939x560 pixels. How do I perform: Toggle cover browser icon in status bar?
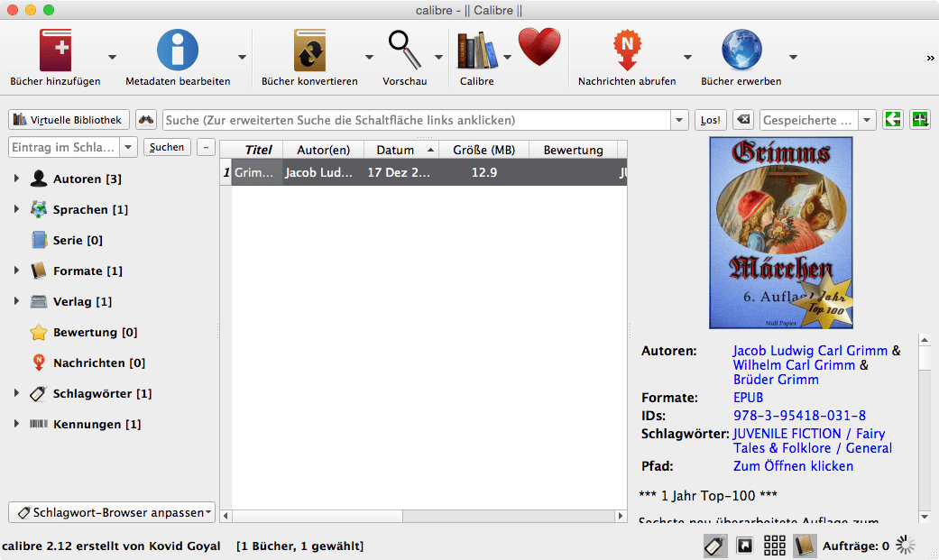[x=744, y=546]
